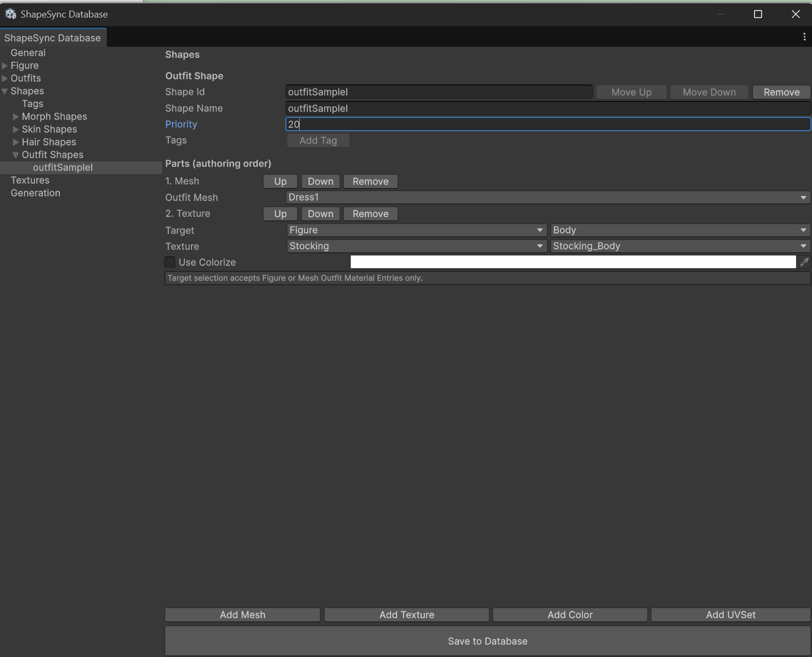Open the Texture Stocking dropdown
812x657 pixels.
pyautogui.click(x=417, y=246)
